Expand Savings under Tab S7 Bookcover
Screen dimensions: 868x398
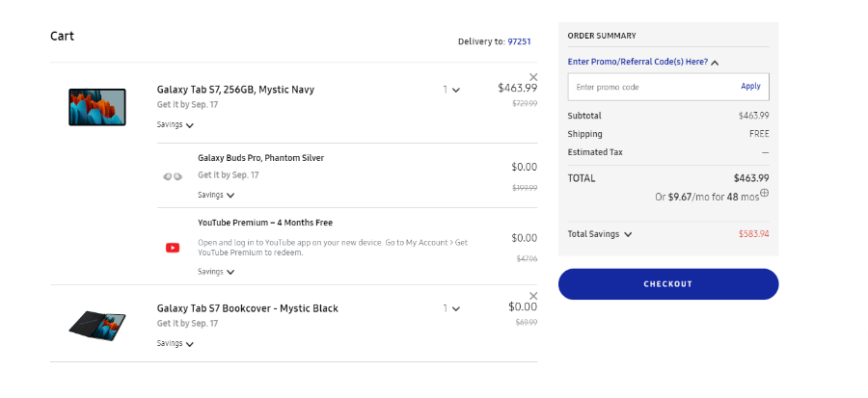(x=175, y=344)
